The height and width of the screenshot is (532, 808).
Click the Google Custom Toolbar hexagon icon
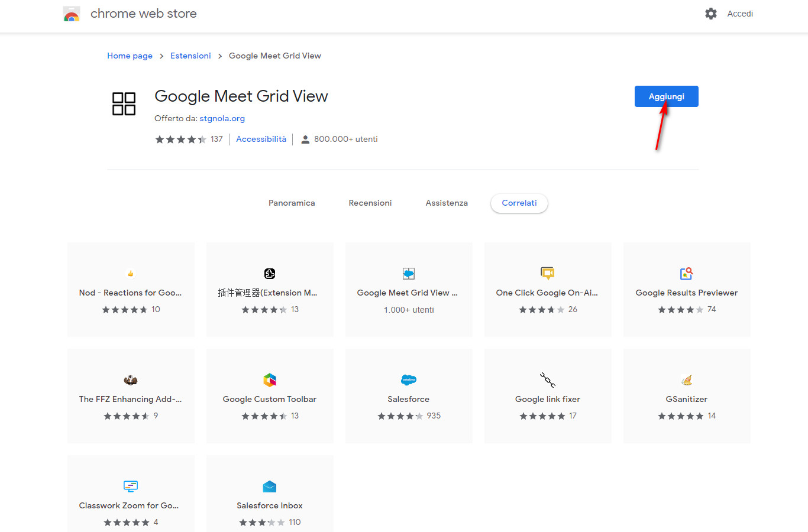click(x=270, y=380)
